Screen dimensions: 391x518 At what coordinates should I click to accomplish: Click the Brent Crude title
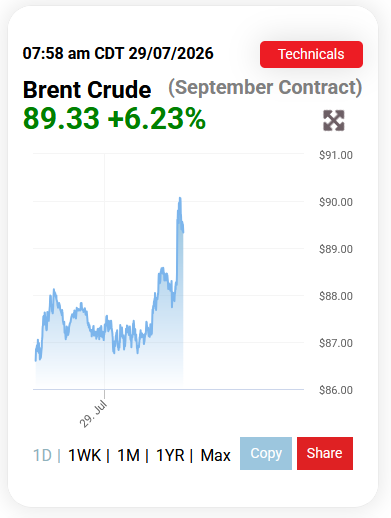[x=87, y=90]
